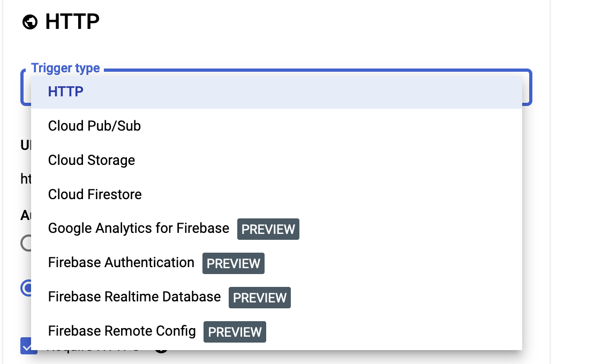Click the HTTP section heading text
Viewport: 602px width, 364px height.
click(x=72, y=21)
